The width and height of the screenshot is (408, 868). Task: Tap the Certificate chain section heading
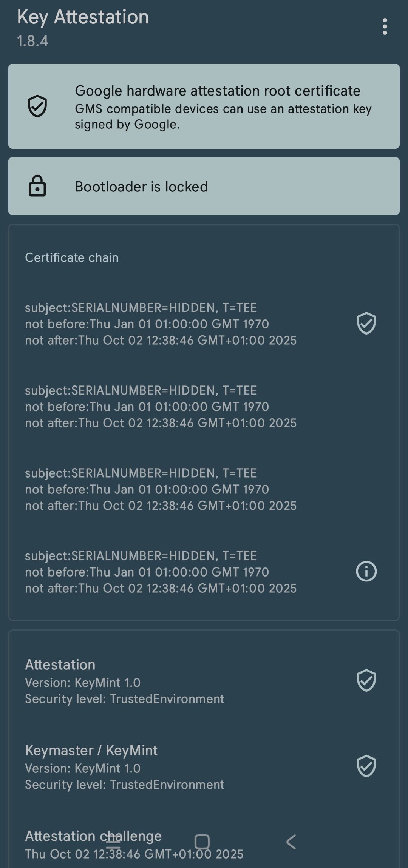point(72,257)
